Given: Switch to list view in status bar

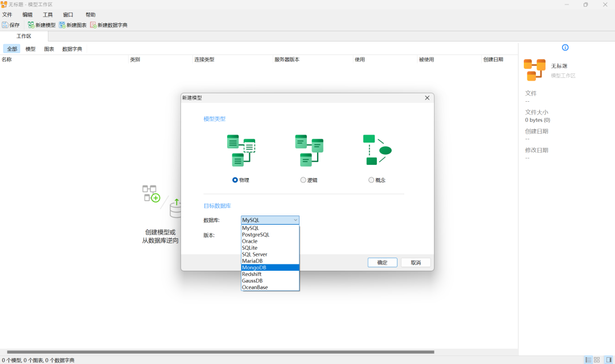Looking at the screenshot, I should pos(589,359).
